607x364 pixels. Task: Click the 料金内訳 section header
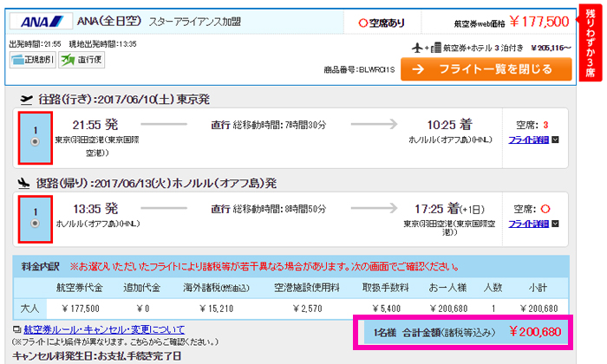point(40,267)
